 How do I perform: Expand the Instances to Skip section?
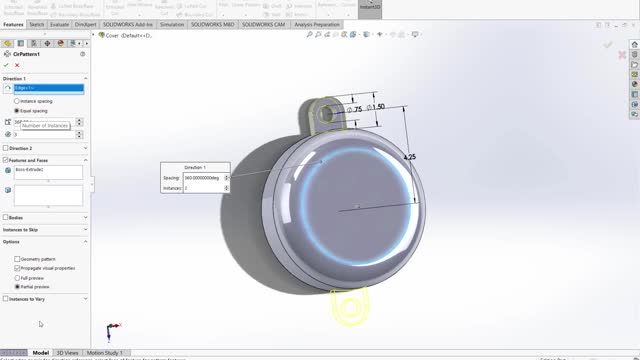tap(85, 230)
